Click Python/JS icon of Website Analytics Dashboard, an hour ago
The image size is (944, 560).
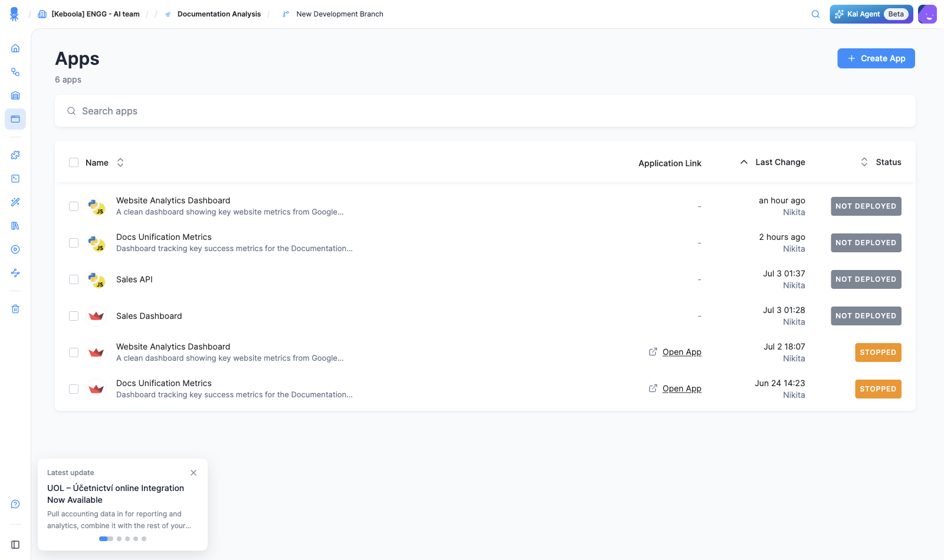click(x=96, y=206)
